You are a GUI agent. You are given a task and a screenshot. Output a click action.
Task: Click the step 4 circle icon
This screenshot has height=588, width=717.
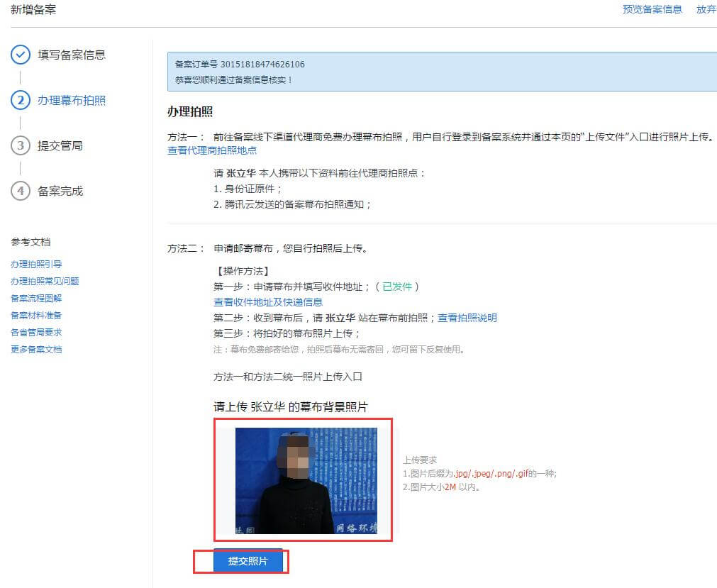[x=21, y=191]
